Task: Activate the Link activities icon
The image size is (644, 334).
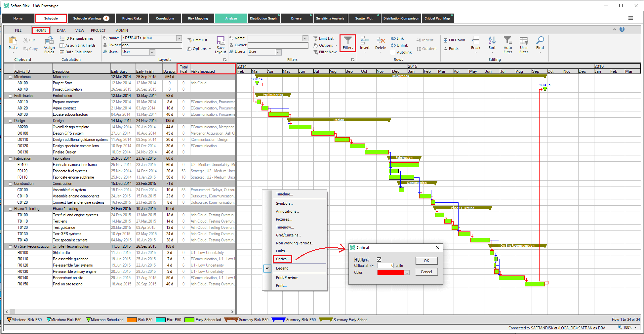Action: click(x=393, y=38)
